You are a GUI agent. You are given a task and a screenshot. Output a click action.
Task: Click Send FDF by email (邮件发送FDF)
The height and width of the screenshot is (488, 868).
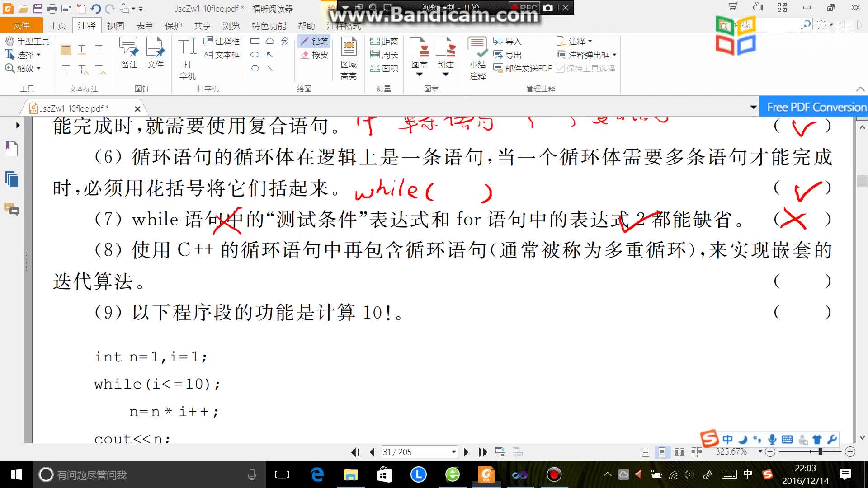click(x=522, y=69)
